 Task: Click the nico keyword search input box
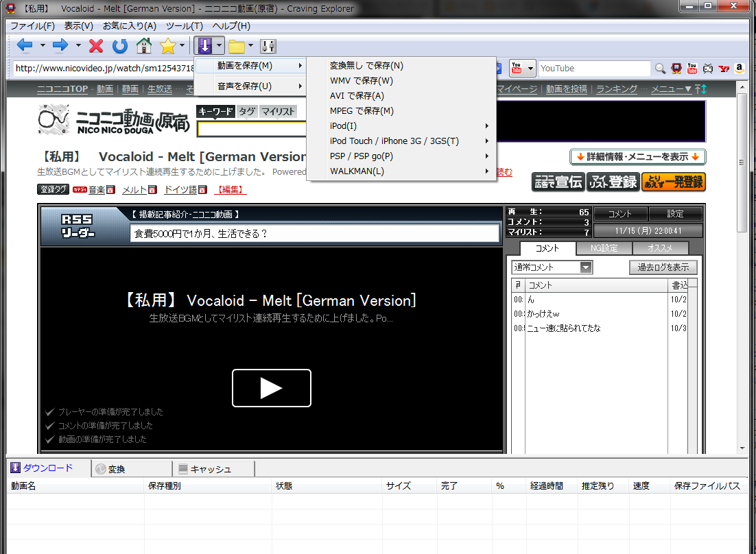pos(252,129)
